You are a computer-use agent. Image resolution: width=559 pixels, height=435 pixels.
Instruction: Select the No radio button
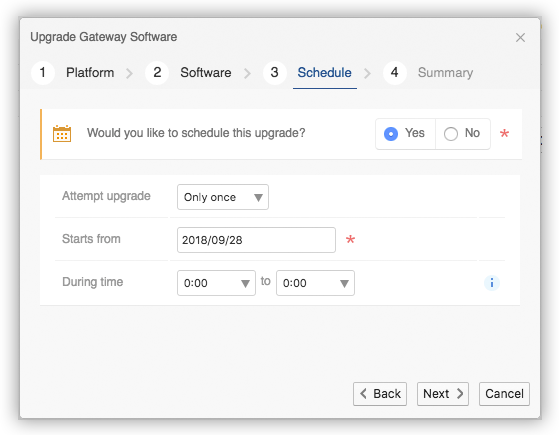pyautogui.click(x=451, y=134)
